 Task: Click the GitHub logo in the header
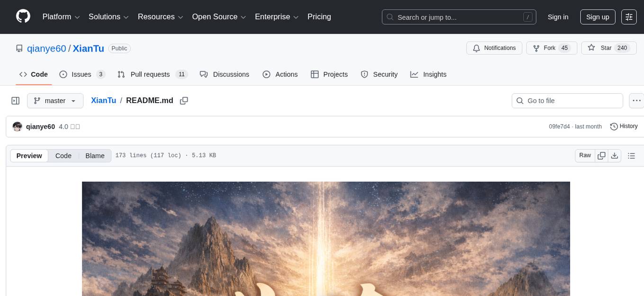23,17
